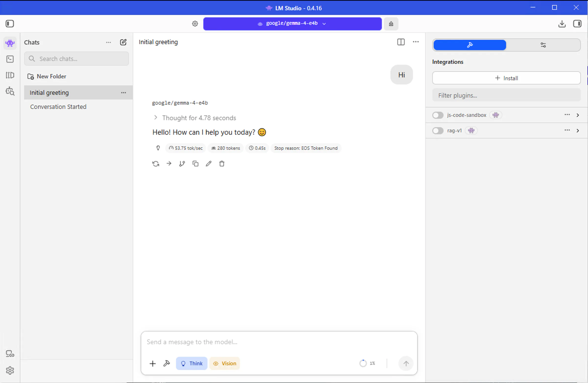The image size is (588, 383).
Task: Focus the Filter plugins field
Action: 506,95
